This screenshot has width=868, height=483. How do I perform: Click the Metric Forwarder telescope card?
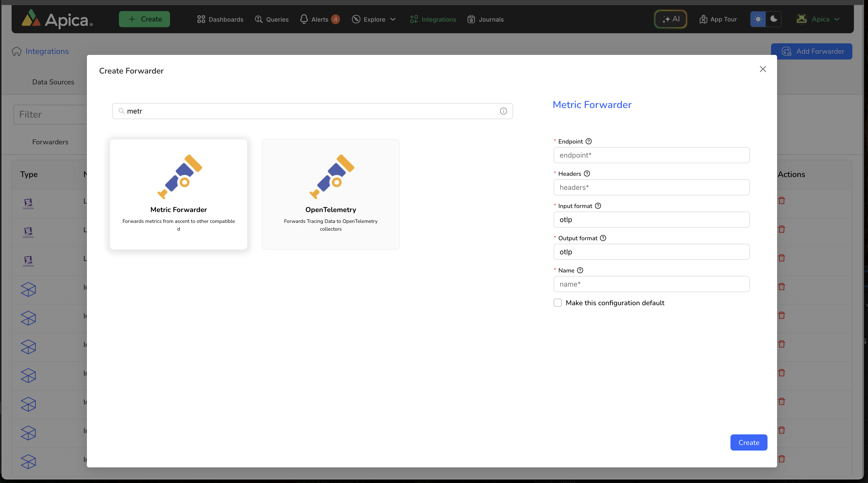click(179, 194)
